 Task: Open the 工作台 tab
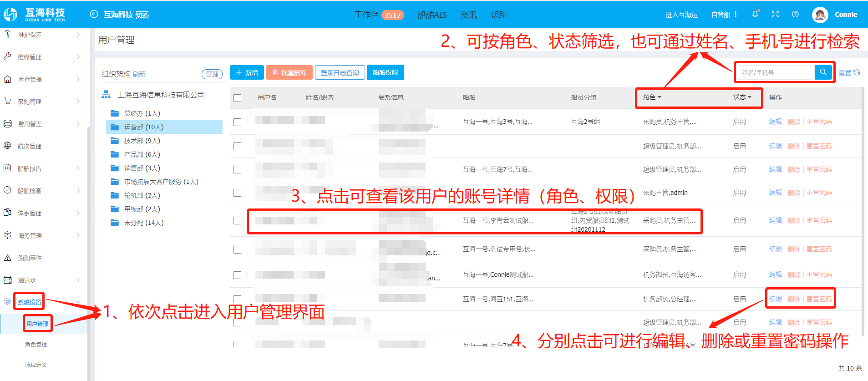(379, 15)
